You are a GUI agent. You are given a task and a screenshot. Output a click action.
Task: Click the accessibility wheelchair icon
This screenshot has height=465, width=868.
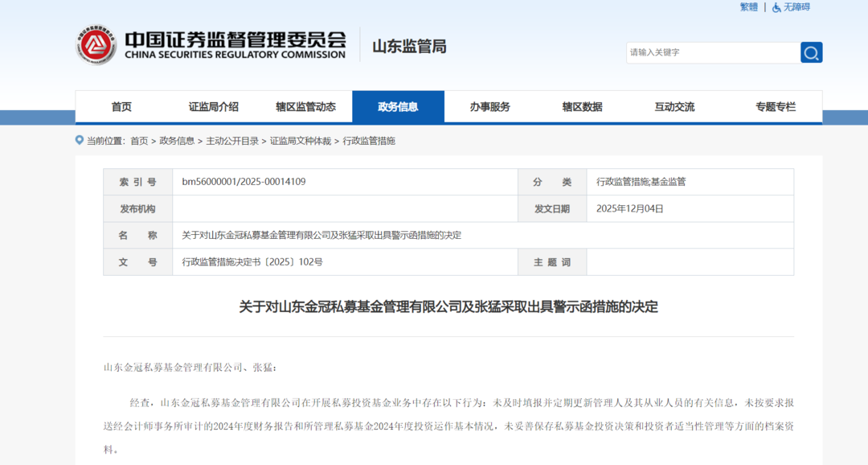(776, 7)
